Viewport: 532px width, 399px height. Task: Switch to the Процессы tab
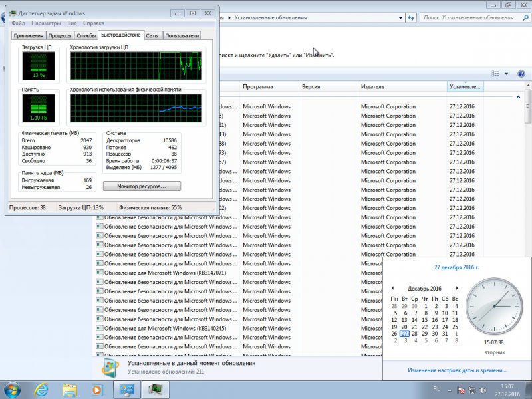(60, 36)
